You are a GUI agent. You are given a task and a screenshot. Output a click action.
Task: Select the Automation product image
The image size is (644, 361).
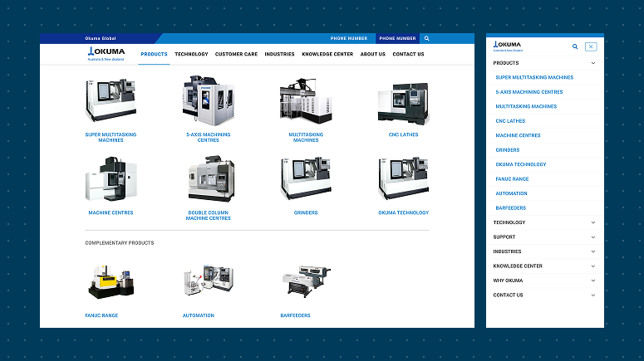pyautogui.click(x=209, y=281)
